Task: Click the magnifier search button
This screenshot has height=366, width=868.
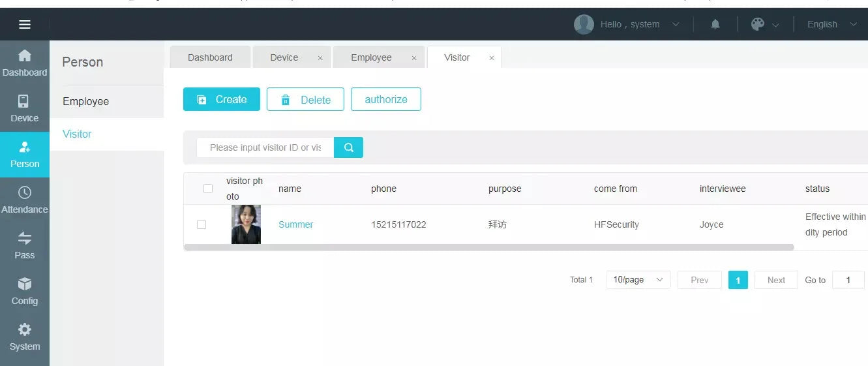Action: click(348, 147)
